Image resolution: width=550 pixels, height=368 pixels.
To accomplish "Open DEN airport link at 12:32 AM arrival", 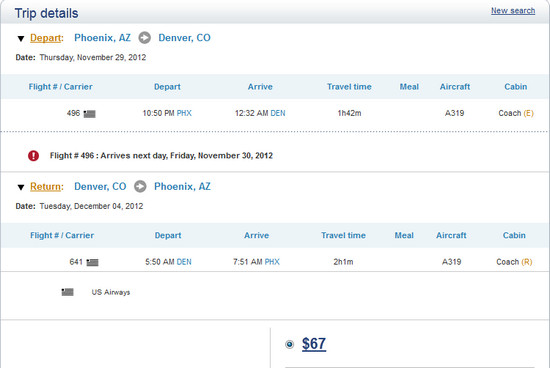I will tap(278, 113).
